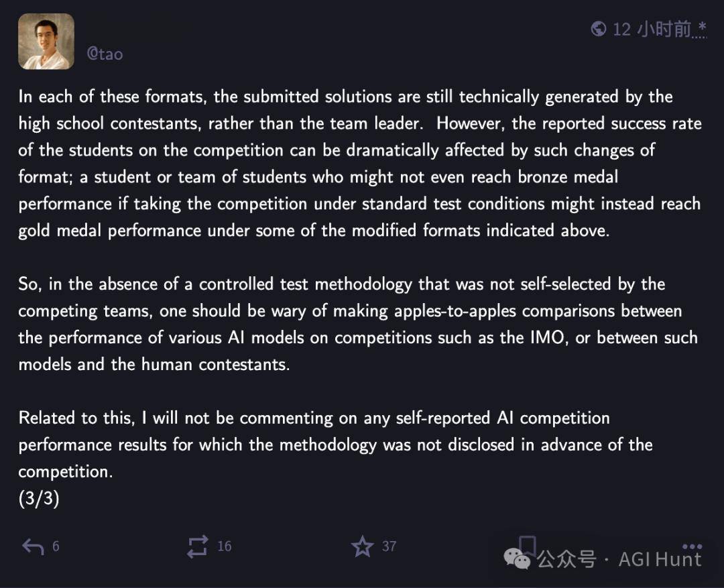Image resolution: width=724 pixels, height=588 pixels.
Task: Open the three-dot more options menu
Action: click(x=692, y=546)
